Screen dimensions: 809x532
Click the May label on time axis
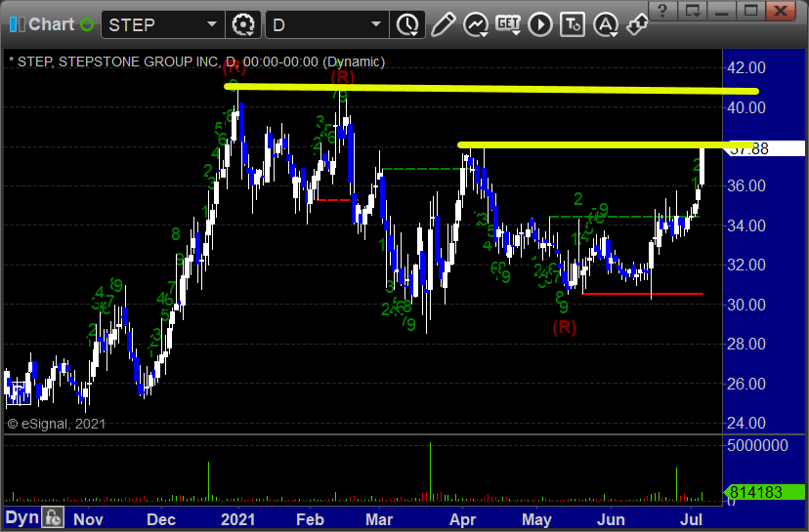536,519
